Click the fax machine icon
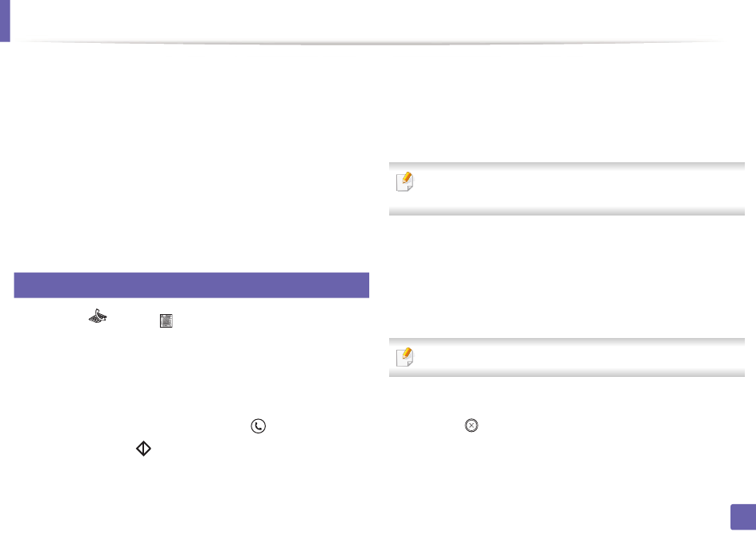The height and width of the screenshot is (536, 756). point(98,317)
